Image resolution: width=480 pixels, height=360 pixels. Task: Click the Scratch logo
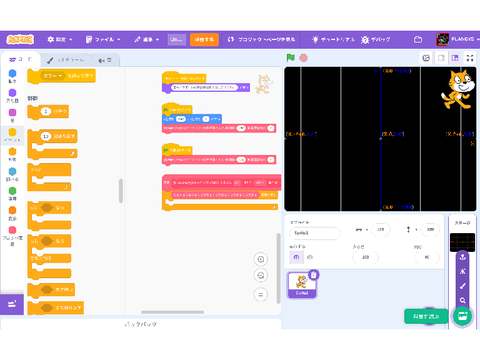[20, 39]
